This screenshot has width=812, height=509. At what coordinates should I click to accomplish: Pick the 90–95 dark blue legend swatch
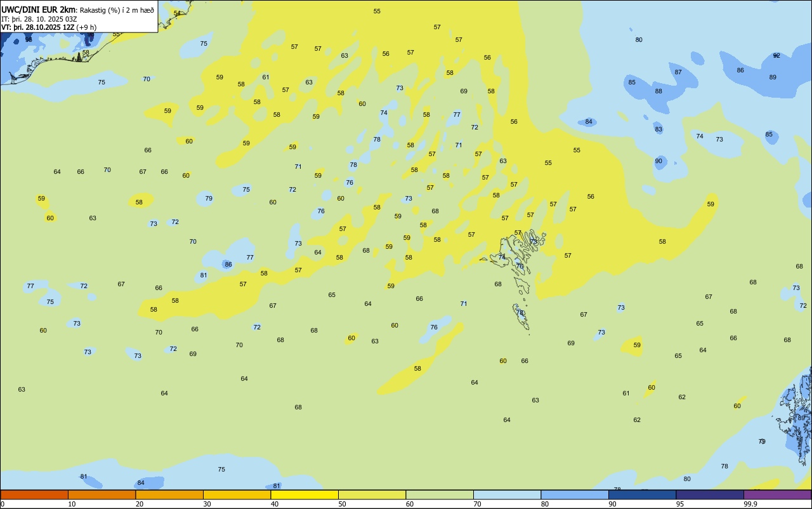pyautogui.click(x=642, y=494)
